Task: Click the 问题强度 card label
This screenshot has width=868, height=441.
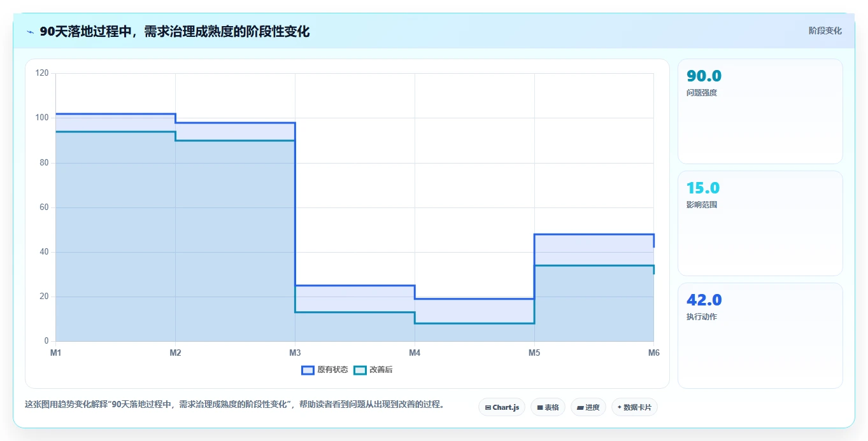Action: (x=702, y=93)
